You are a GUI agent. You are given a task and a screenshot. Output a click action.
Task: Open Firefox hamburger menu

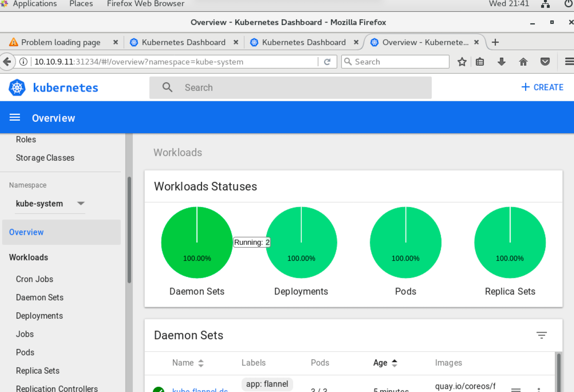[569, 62]
